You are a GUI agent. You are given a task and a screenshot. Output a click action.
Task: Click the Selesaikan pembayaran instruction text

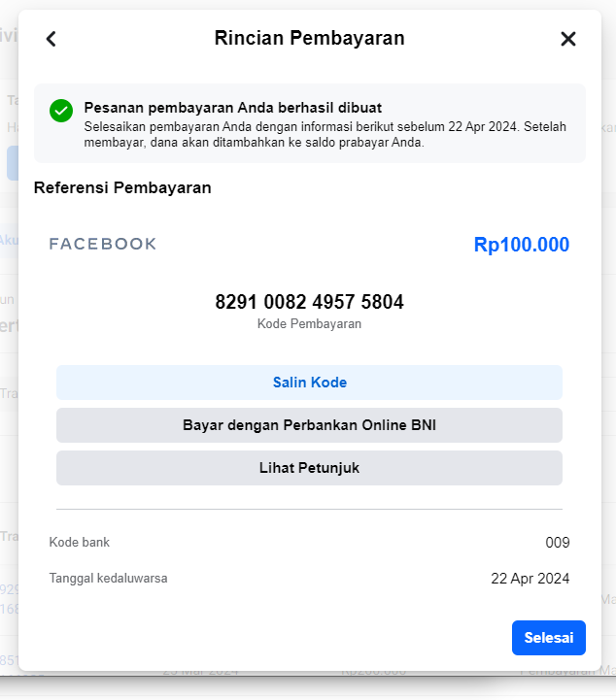[x=325, y=134]
